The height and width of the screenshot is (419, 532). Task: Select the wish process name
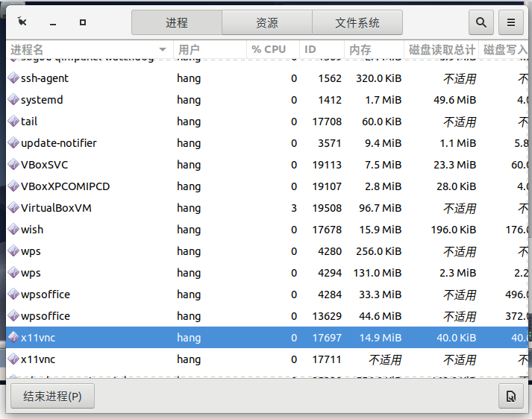point(32,230)
